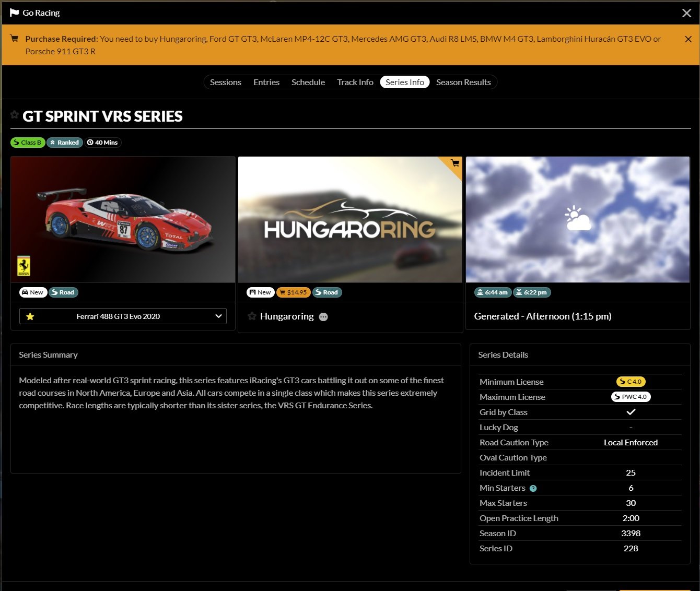Click the 40 Mins race length badge
This screenshot has width=700, height=591.
click(103, 143)
